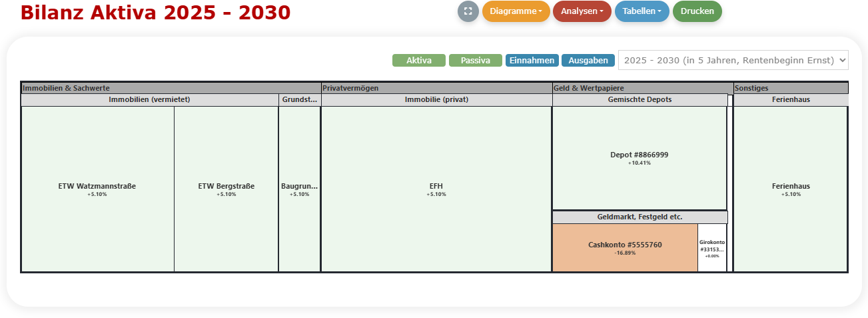This screenshot has height=318, width=868.
Task: Expand the Tabellen dropdown menu
Action: click(642, 11)
